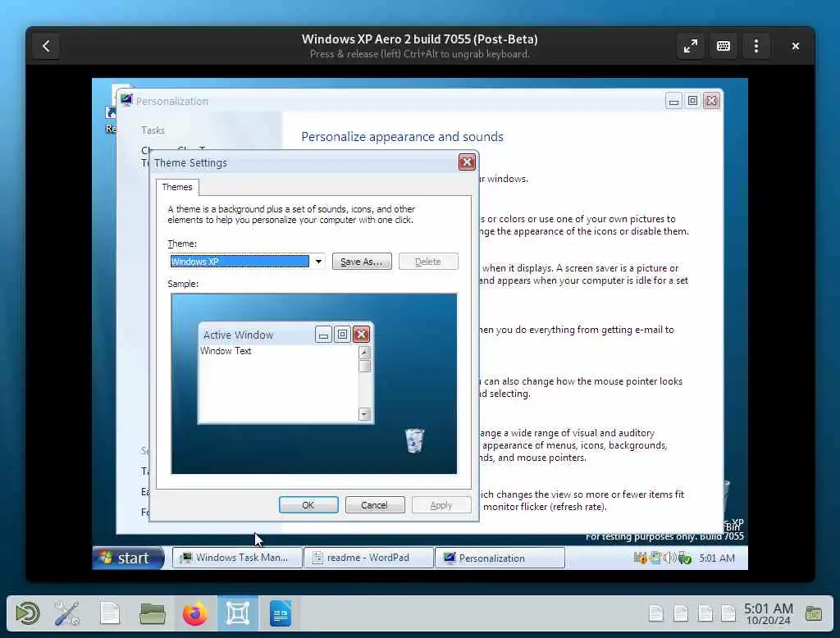The image size is (840, 638).
Task: Open the host application launcher menu
Action: tap(28, 613)
